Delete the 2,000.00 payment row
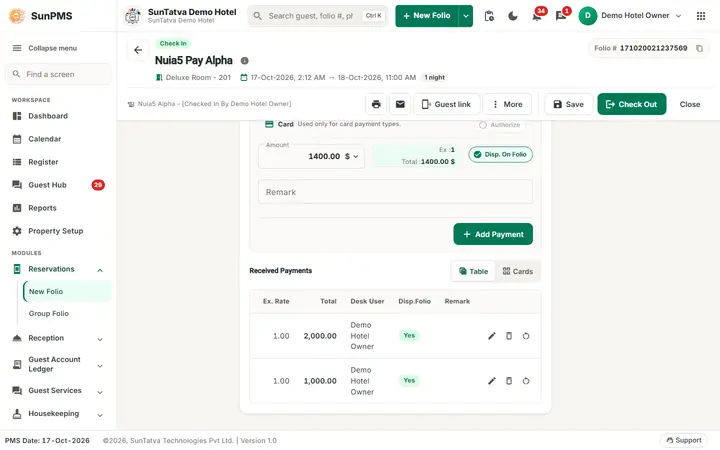Viewport: 720px width, 450px height. [509, 336]
